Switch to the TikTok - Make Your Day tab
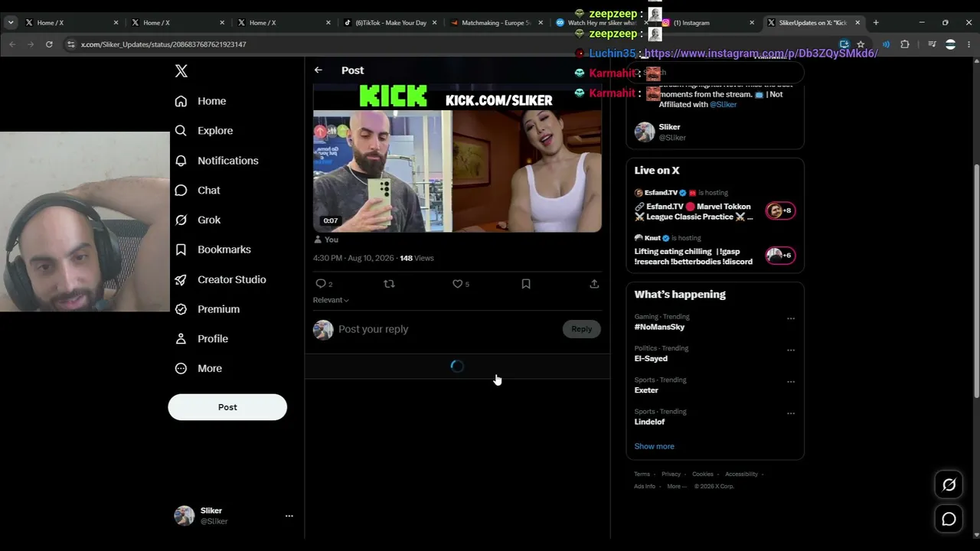 [x=390, y=22]
